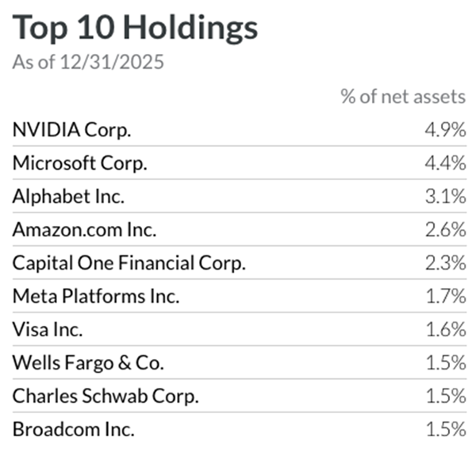Click the Visa Inc. holding name
This screenshot has width=476, height=456.
[49, 331]
